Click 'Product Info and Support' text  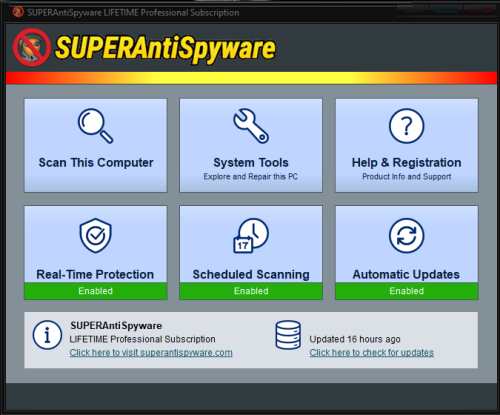407,177
